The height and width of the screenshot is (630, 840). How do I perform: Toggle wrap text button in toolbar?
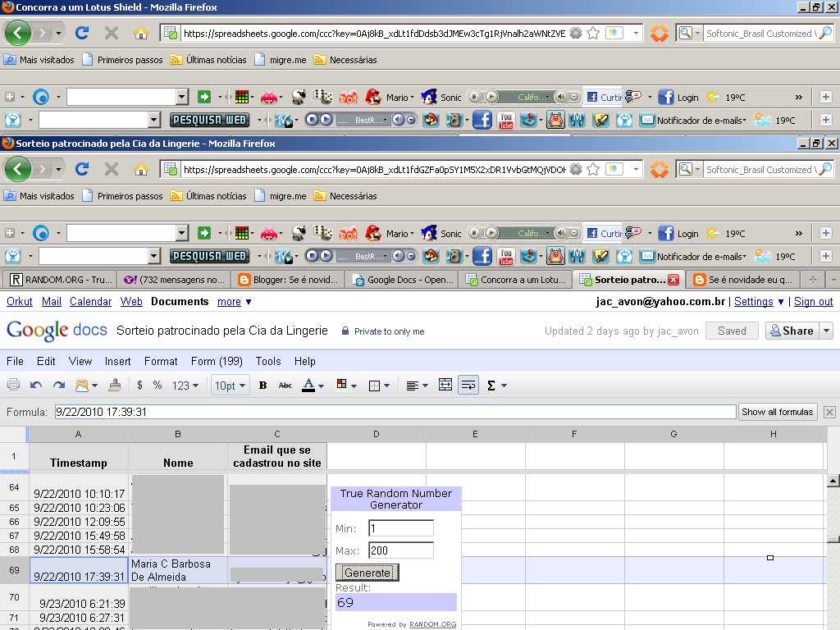(x=468, y=385)
